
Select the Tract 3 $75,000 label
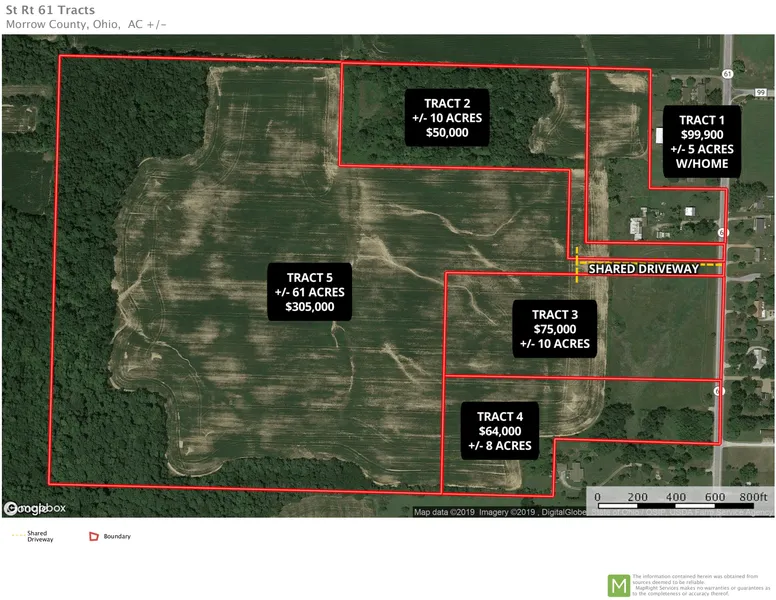pos(554,328)
